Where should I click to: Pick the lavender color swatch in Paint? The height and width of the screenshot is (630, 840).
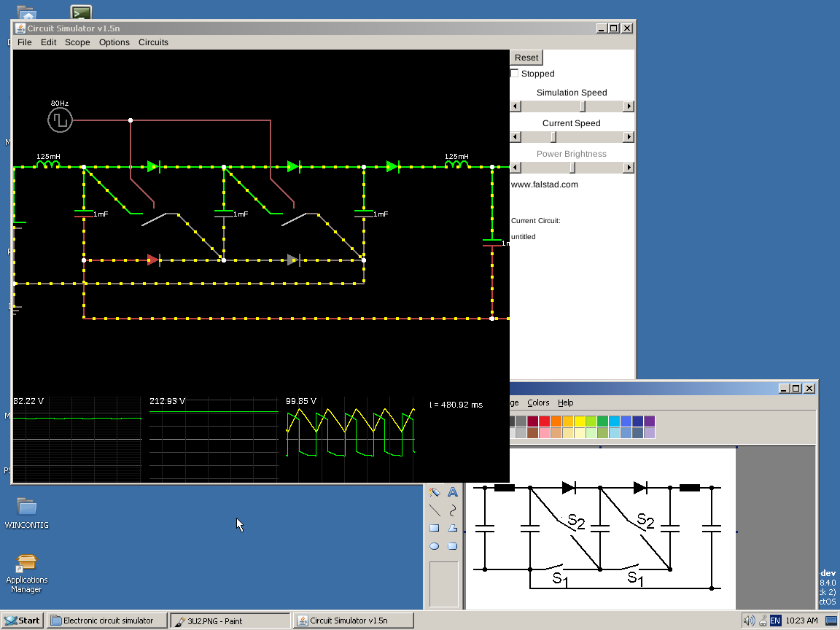pos(649,433)
